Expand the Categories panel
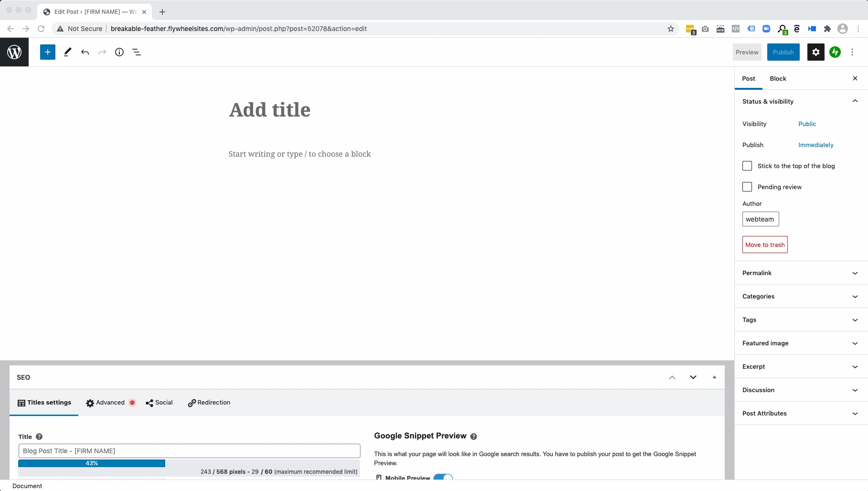Image resolution: width=868 pixels, height=491 pixels. point(801,296)
